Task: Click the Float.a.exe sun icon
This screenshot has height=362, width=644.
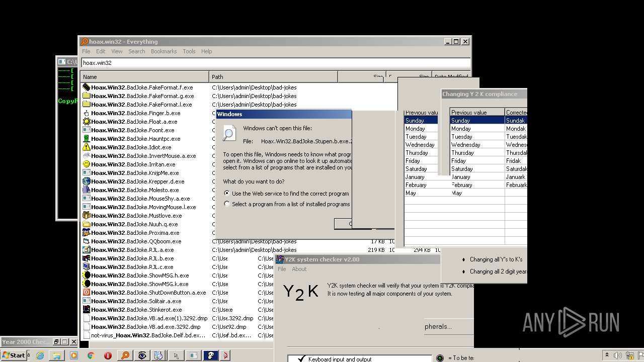Action: coord(87,122)
